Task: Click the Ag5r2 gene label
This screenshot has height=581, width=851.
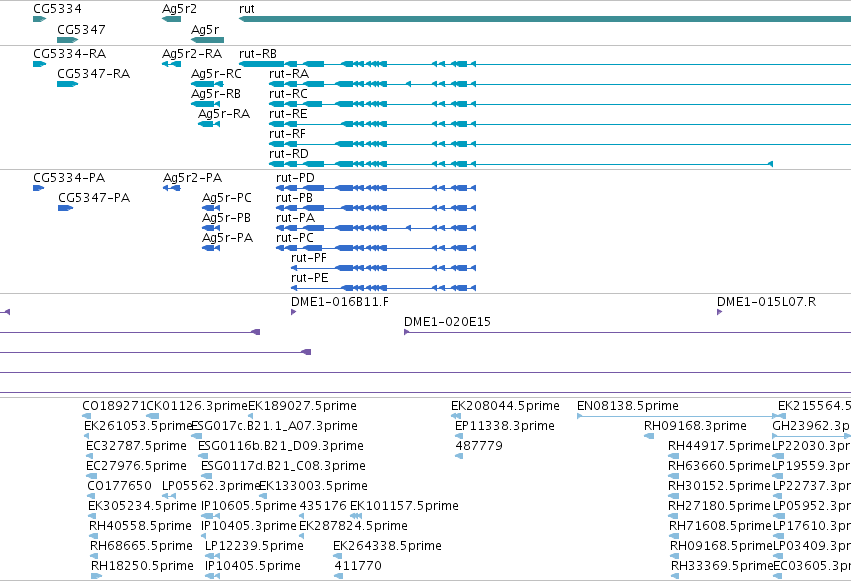Action: 179,9
